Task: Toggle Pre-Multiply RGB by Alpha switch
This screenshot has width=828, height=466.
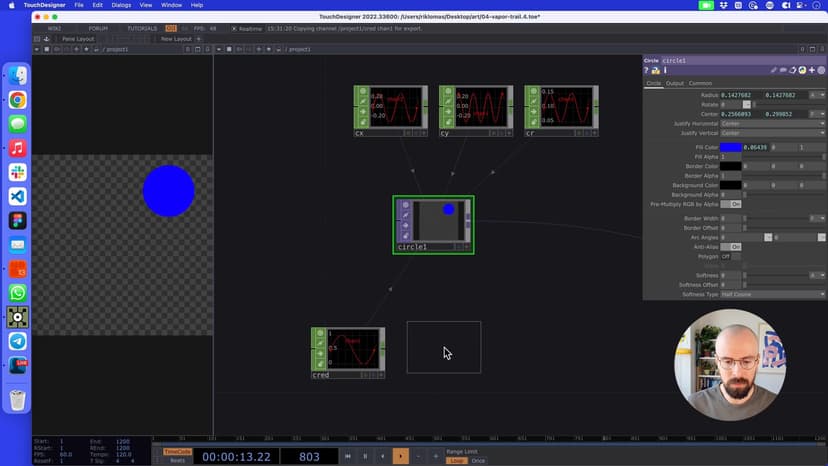Action: click(x=731, y=204)
